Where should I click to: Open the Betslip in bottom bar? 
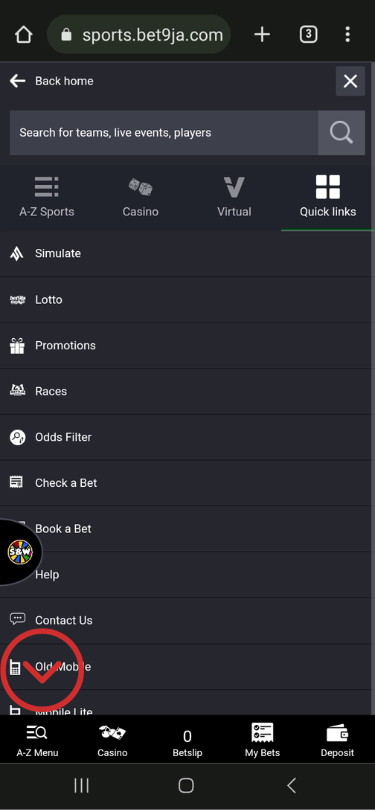click(187, 742)
